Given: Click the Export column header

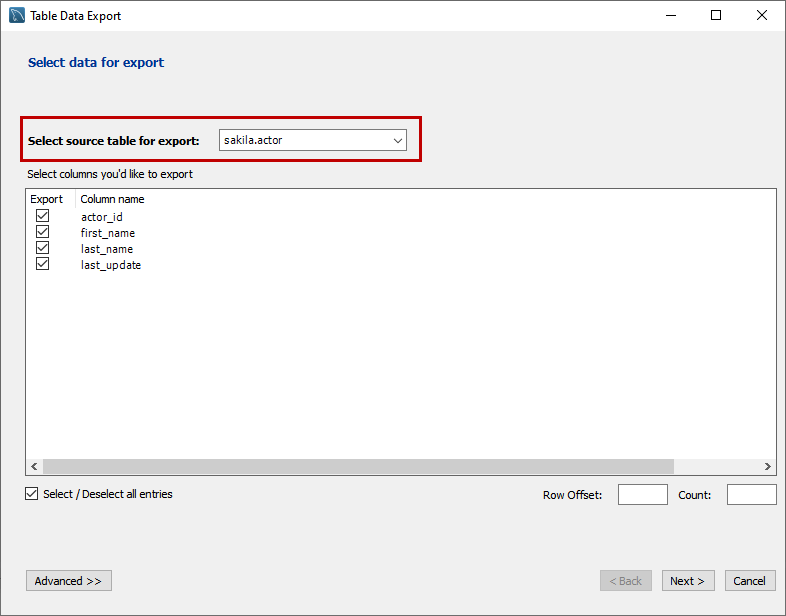Looking at the screenshot, I should (47, 199).
